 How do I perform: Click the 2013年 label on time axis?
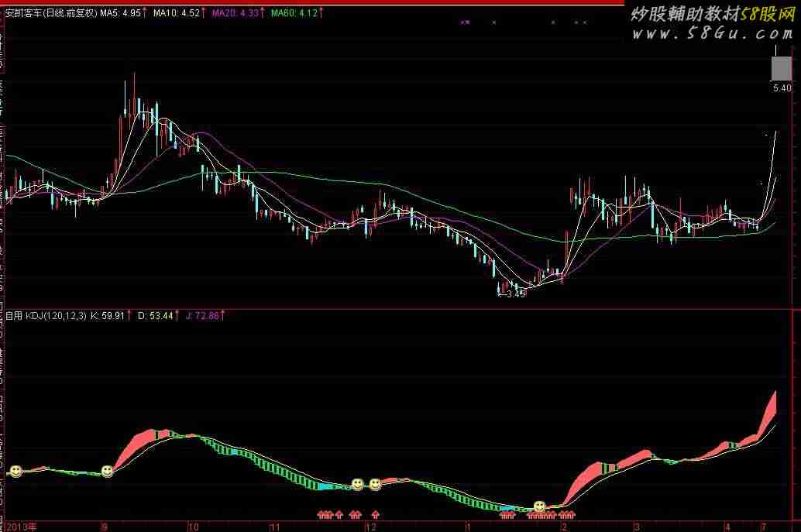coord(21,527)
